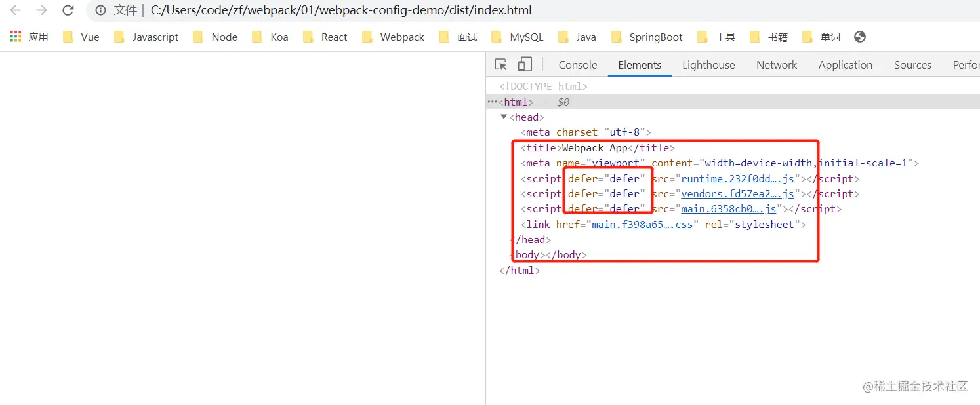980x405 pixels.
Task: Switch to the Elements tab
Action: coord(640,65)
